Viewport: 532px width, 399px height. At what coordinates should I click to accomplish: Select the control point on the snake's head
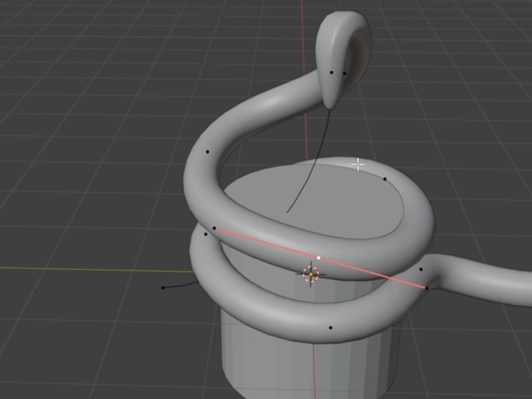click(x=331, y=72)
